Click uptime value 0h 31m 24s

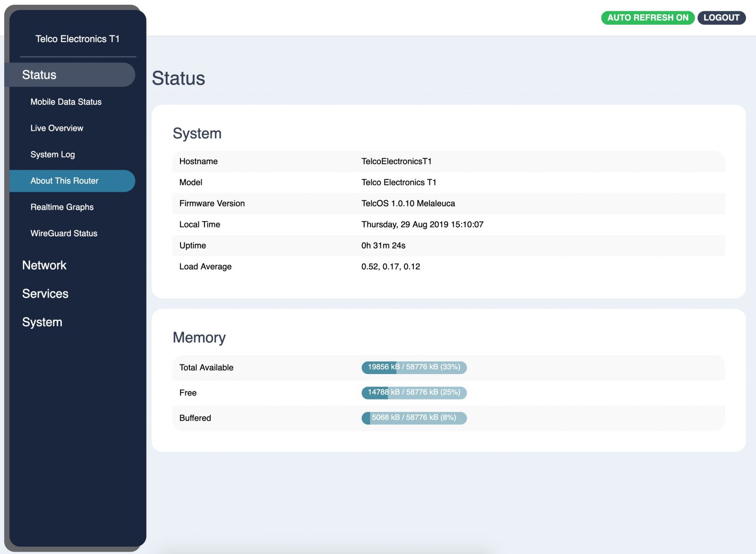point(383,246)
